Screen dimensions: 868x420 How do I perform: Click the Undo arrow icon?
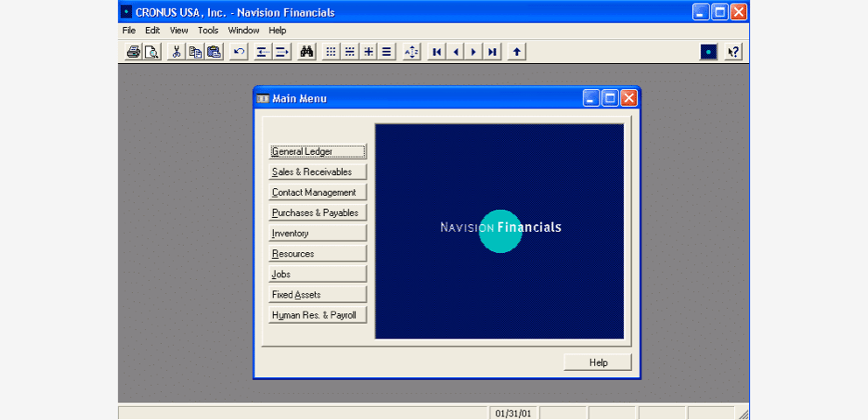coord(239,52)
